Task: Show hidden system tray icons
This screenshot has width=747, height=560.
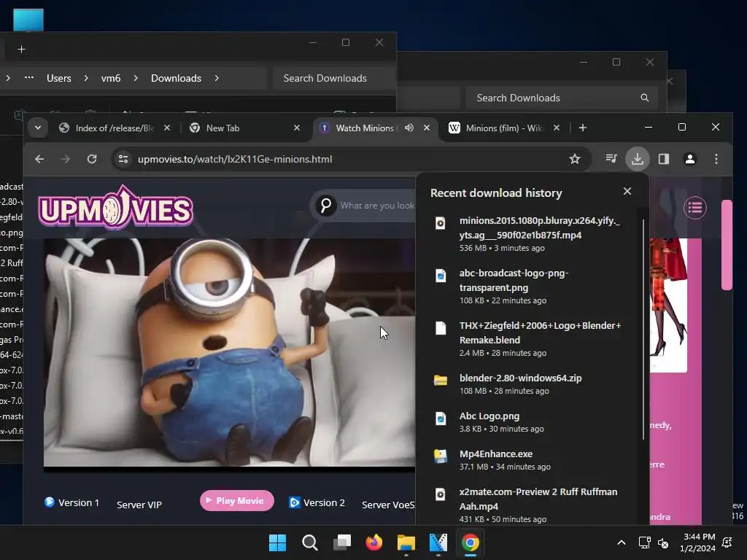Action: tap(622, 542)
